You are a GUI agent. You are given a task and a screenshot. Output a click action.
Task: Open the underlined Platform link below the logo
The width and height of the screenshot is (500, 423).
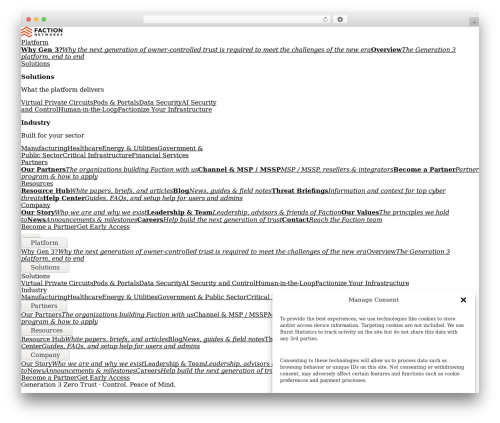click(35, 42)
